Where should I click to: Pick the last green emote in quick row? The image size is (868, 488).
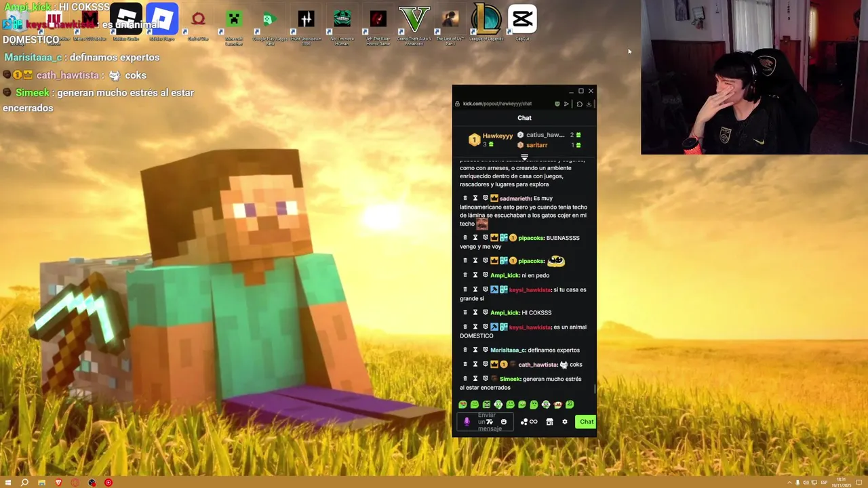(570, 405)
